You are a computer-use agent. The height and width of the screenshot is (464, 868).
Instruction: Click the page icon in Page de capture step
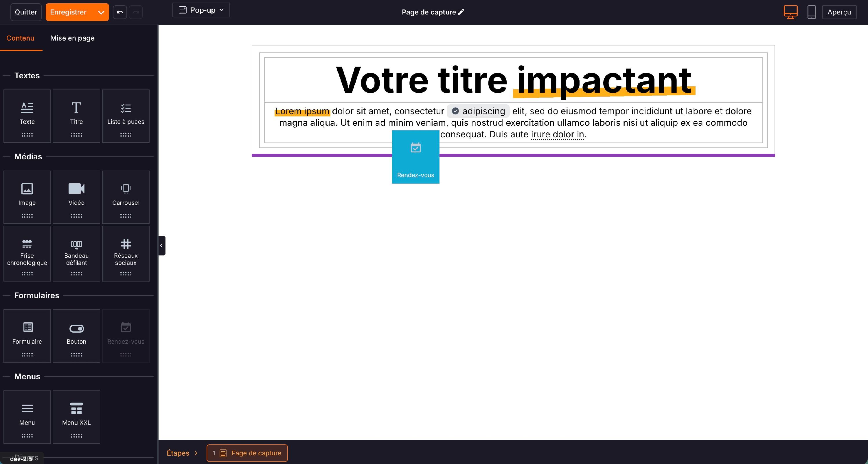[x=223, y=453]
